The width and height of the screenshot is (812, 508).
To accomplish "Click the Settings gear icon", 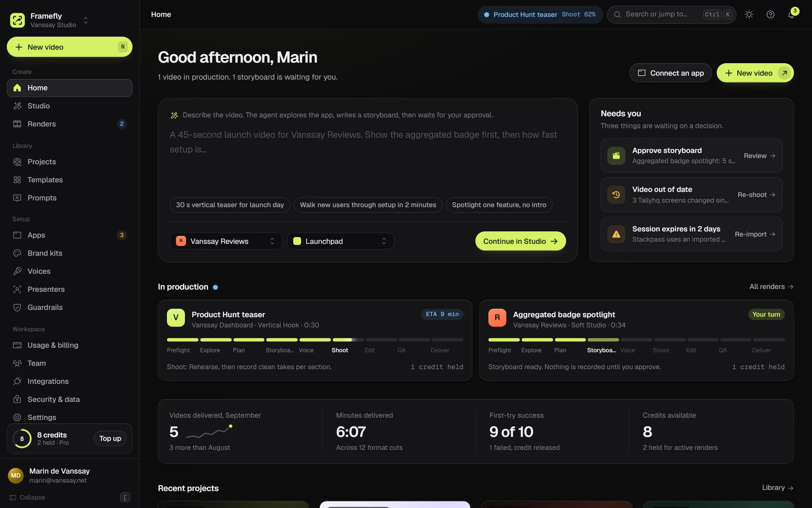I will [17, 417].
